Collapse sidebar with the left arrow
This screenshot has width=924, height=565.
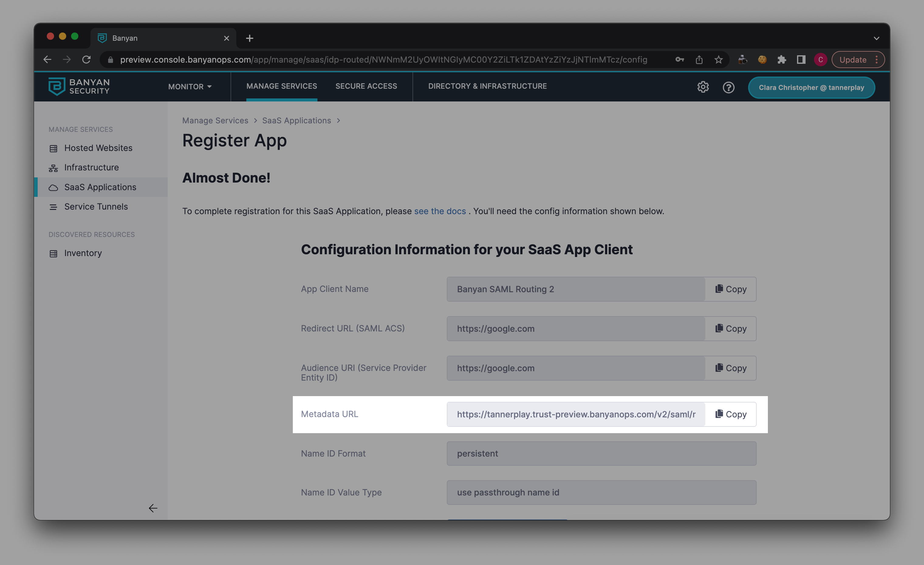(x=152, y=508)
